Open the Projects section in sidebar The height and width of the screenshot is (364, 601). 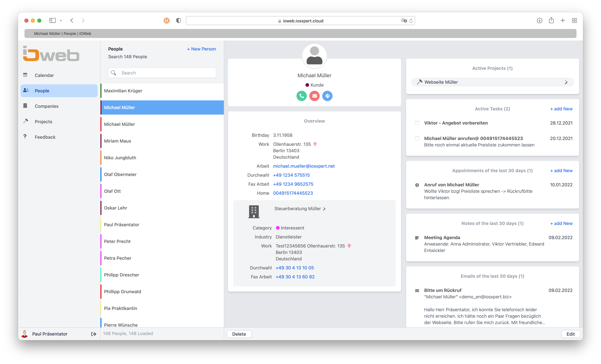click(x=43, y=121)
